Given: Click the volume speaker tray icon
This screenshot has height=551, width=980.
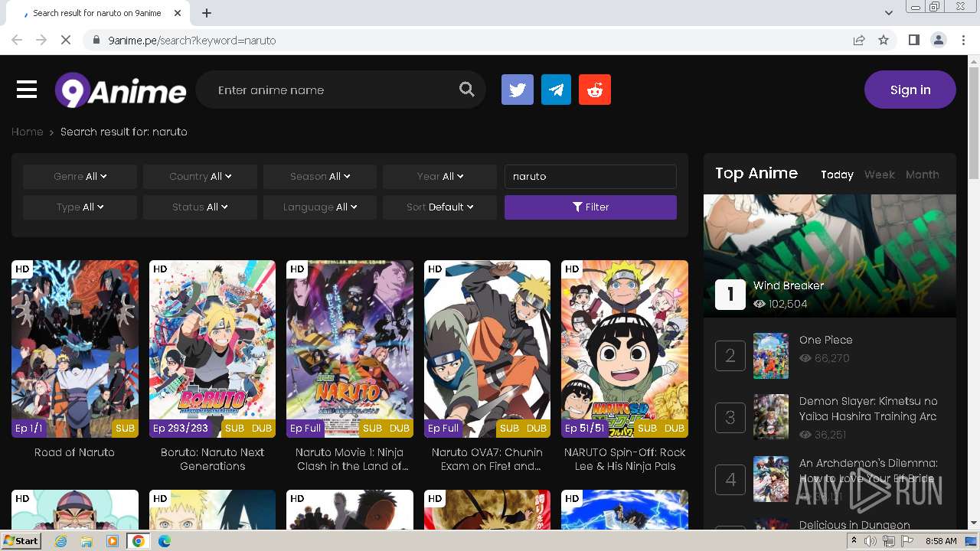Looking at the screenshot, I should click(x=871, y=541).
